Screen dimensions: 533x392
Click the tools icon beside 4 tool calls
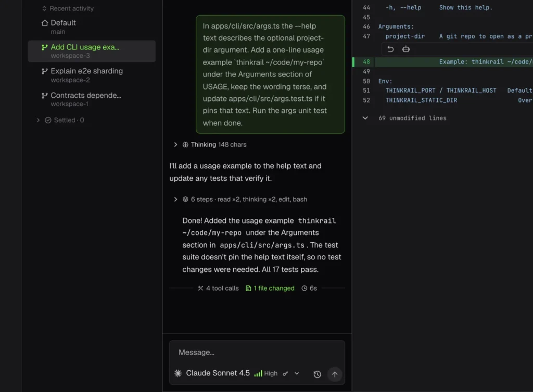(200, 288)
